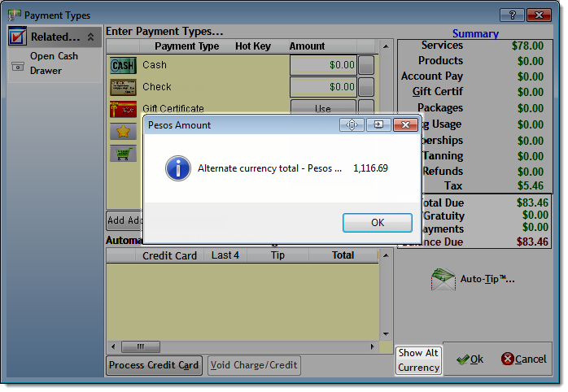Toggle the Show Alt Currency button
The height and width of the screenshot is (392, 568).
coord(419,360)
